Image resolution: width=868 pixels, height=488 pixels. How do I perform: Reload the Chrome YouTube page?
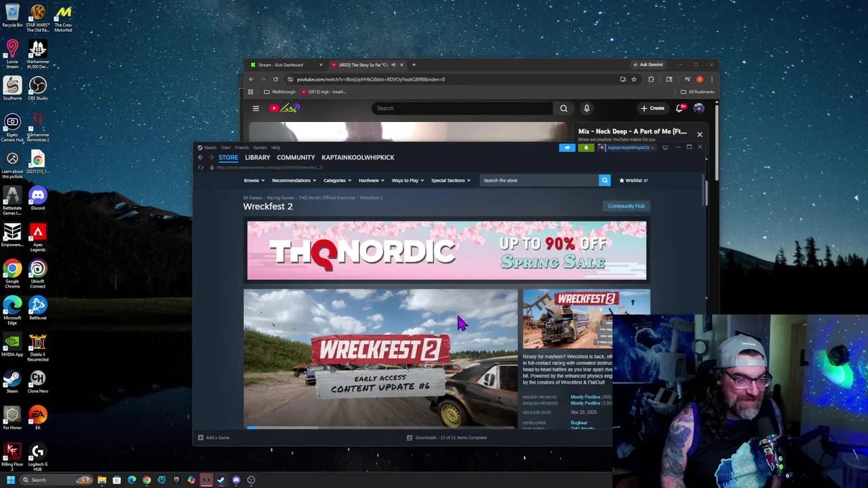pyautogui.click(x=275, y=79)
